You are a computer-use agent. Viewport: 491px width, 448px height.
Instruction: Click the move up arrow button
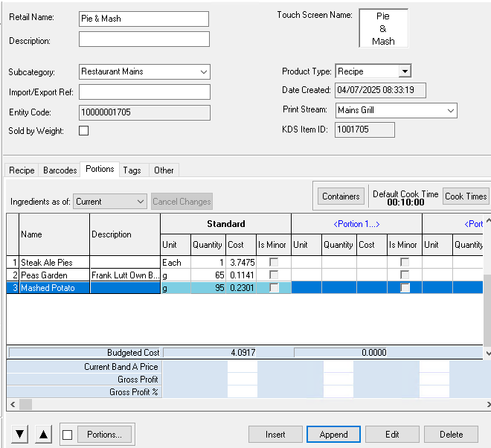44,435
